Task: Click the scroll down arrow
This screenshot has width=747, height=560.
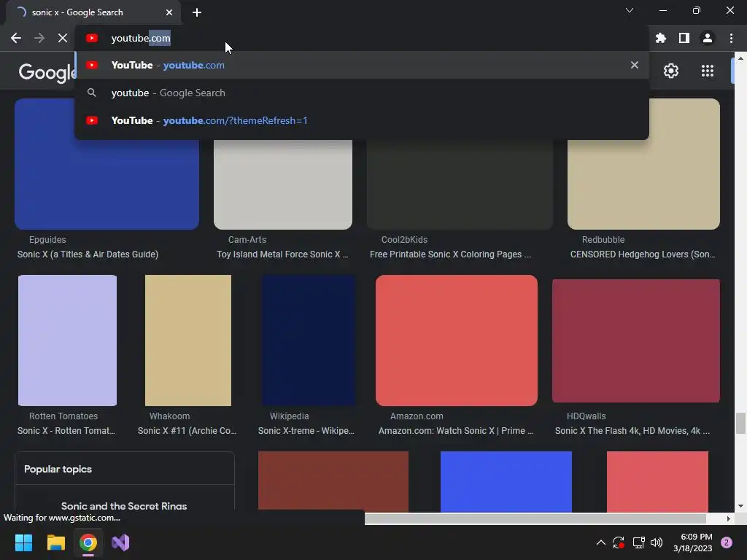Action: pos(740,506)
